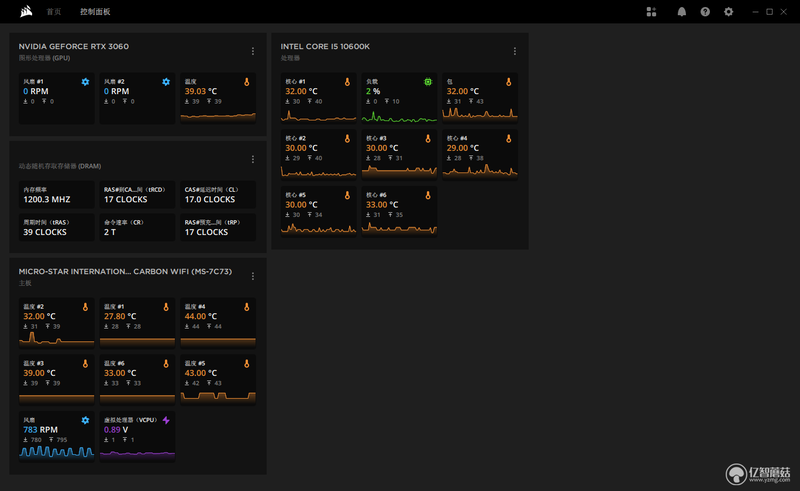800x491 pixels.
Task: Click thermometer icon on 包 package tile
Action: click(508, 82)
